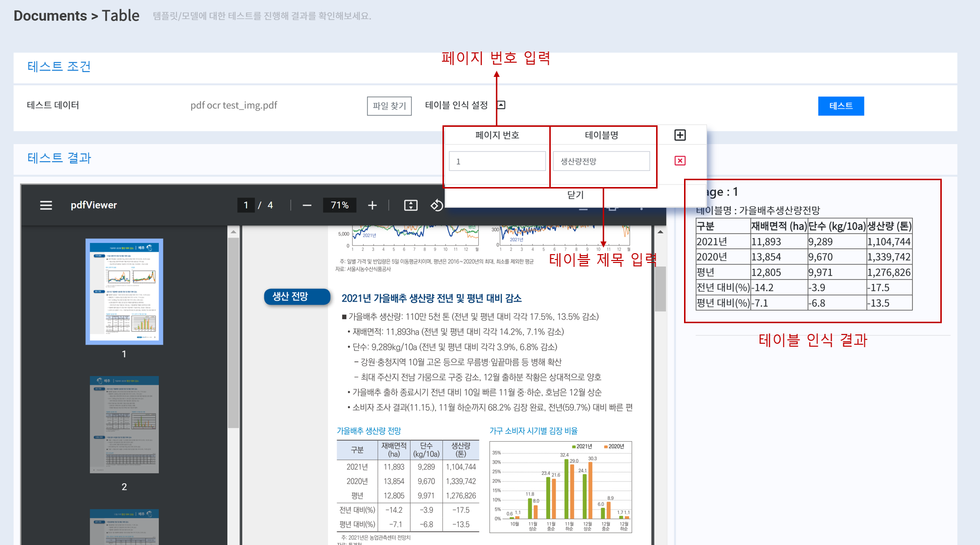Delete the table row with red X
Image resolution: width=980 pixels, height=545 pixels.
[x=680, y=161]
